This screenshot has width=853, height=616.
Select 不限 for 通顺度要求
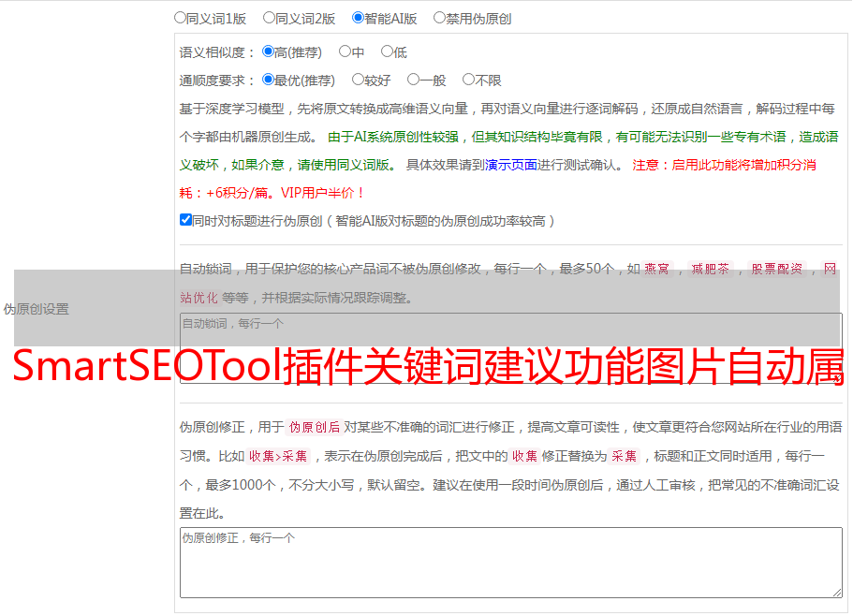pos(468,80)
